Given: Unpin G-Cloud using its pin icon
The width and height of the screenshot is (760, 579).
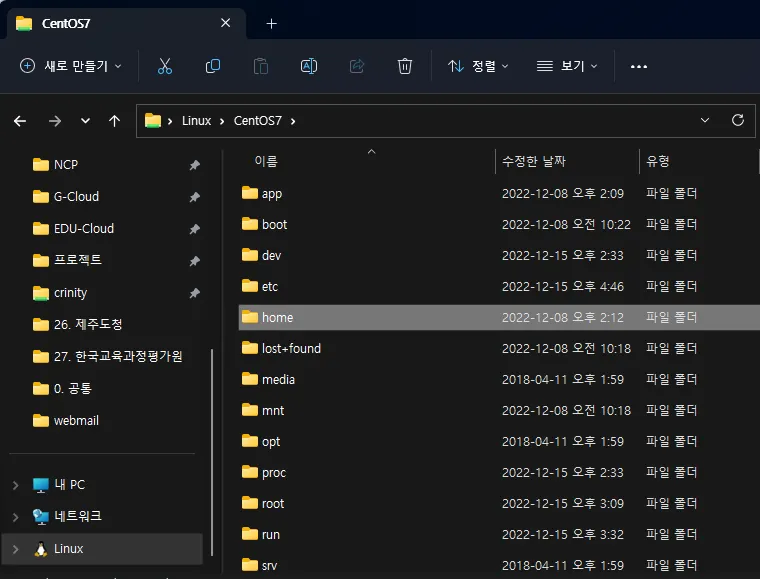Looking at the screenshot, I should [194, 197].
